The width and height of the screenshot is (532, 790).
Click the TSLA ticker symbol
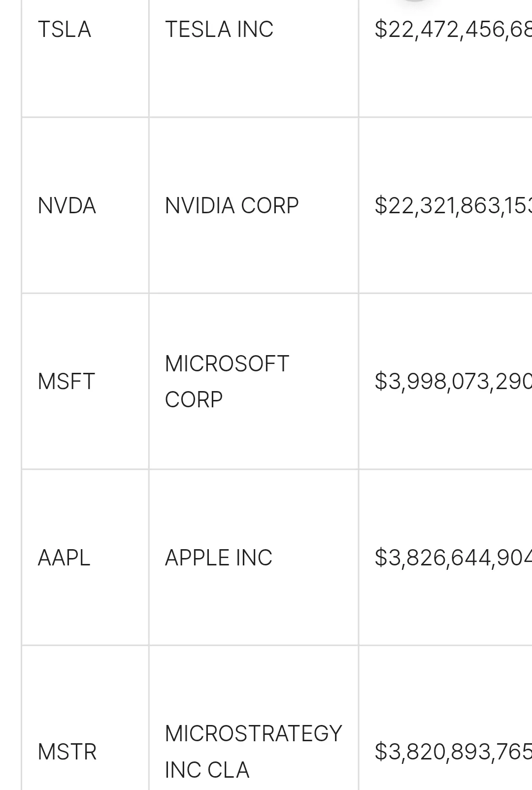click(65, 30)
